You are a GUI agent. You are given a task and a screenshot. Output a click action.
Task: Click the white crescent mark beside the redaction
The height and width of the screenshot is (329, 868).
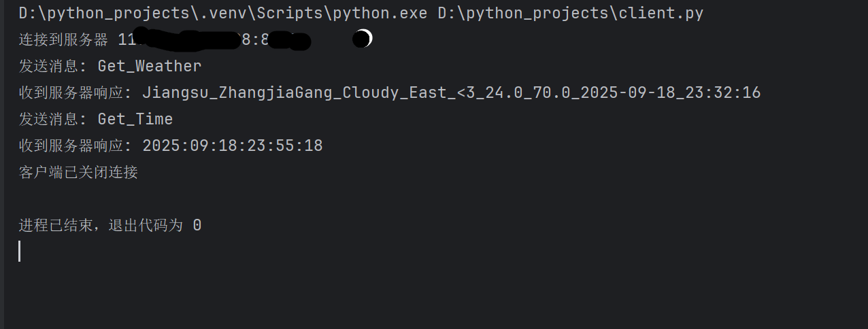coord(363,39)
